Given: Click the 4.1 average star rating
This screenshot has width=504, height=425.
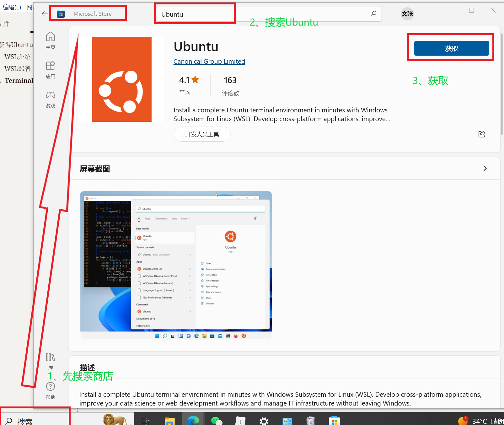Looking at the screenshot, I should coord(189,80).
